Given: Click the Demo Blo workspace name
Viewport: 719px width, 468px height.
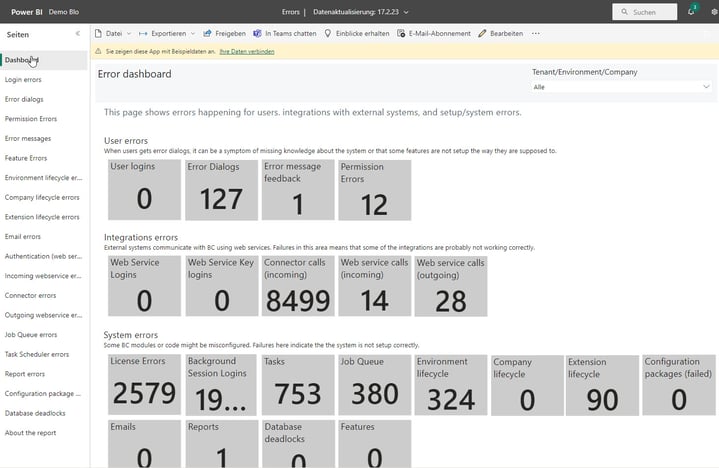Looking at the screenshot, I should [x=64, y=12].
